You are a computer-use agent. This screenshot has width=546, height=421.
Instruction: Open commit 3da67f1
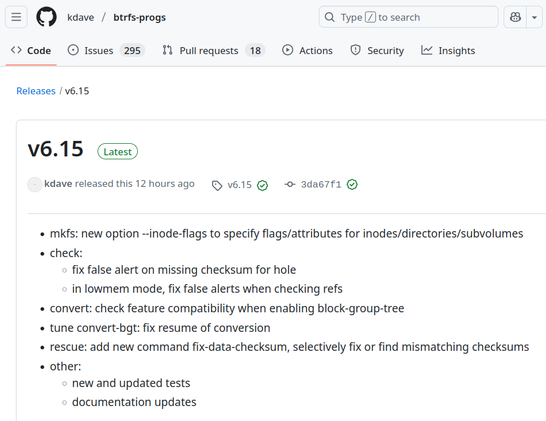click(x=321, y=185)
